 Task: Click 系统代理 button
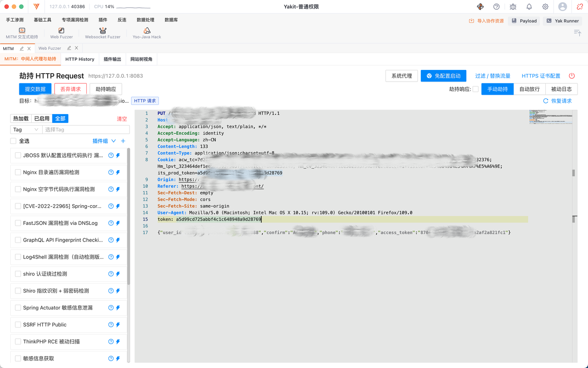(x=401, y=76)
